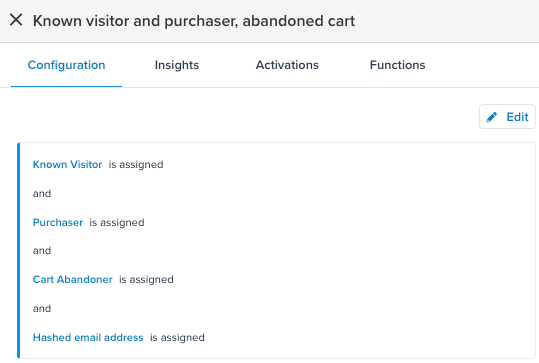Click "is assigned" beside Purchaser
The image size is (539, 363).
[x=117, y=223]
